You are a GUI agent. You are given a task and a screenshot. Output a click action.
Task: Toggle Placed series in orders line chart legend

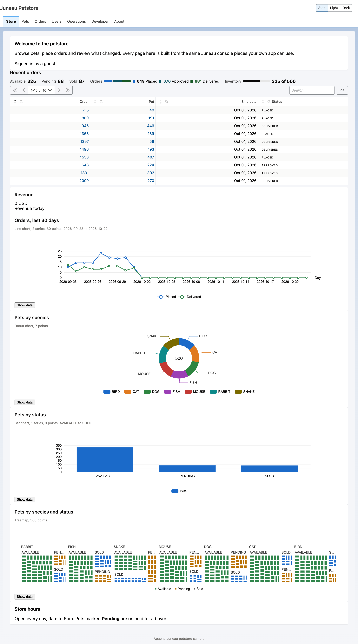pos(167,297)
